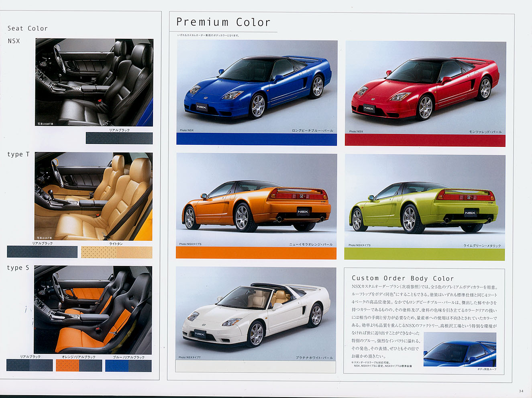Click the 'Custom Order Body Color' heading
Viewport: 532px width, 398px height.
point(403,278)
